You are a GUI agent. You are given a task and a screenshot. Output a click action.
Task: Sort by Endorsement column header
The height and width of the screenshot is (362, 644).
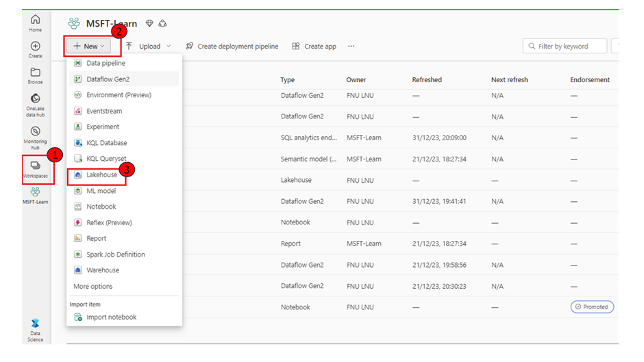click(x=590, y=79)
